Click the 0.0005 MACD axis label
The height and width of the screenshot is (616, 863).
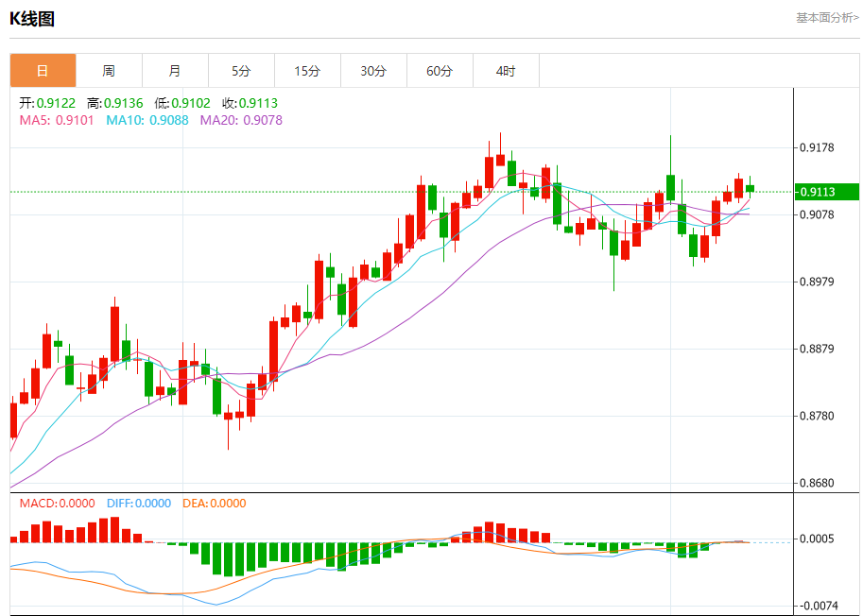tap(818, 539)
